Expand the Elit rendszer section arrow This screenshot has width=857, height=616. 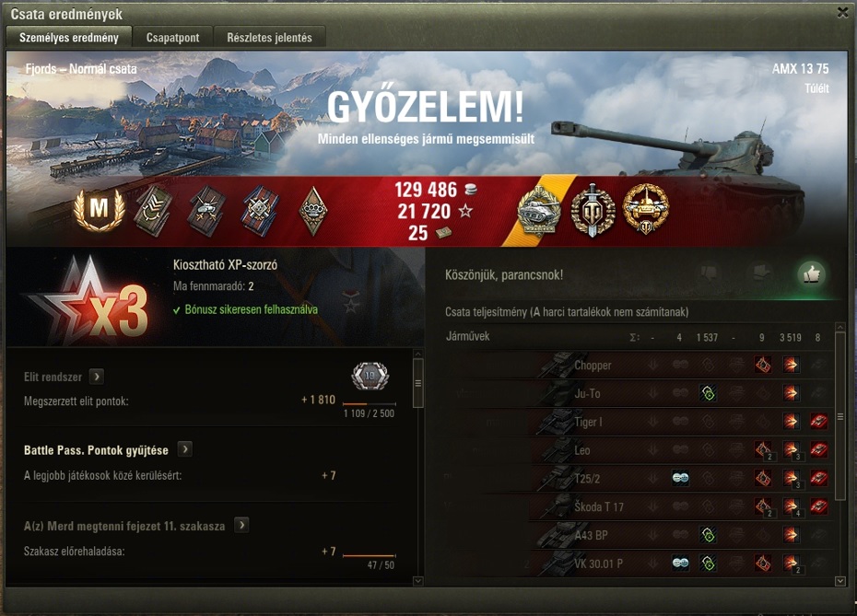tap(97, 377)
